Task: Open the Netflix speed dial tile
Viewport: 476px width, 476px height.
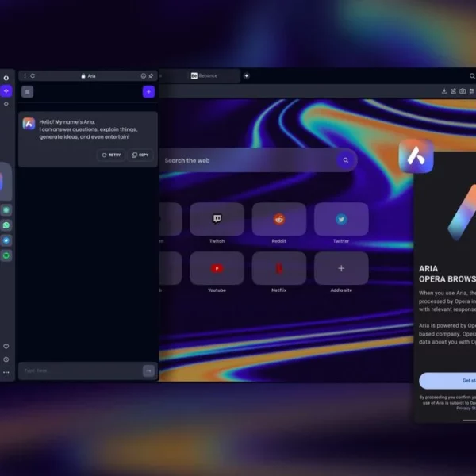Action: (279, 268)
